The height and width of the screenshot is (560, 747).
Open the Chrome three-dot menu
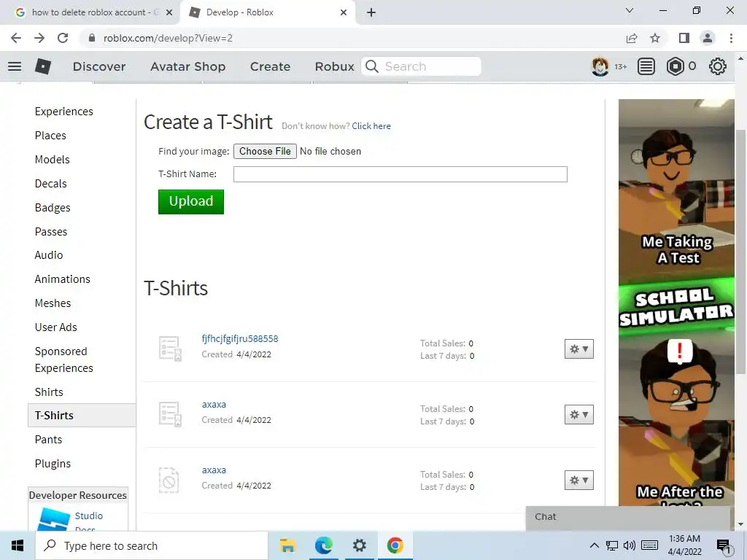(x=731, y=38)
